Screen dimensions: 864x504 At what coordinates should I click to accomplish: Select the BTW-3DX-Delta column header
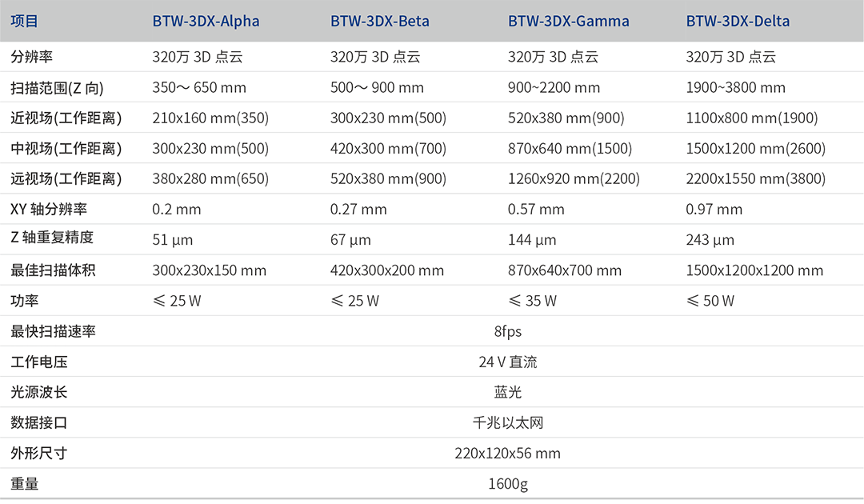click(x=738, y=22)
